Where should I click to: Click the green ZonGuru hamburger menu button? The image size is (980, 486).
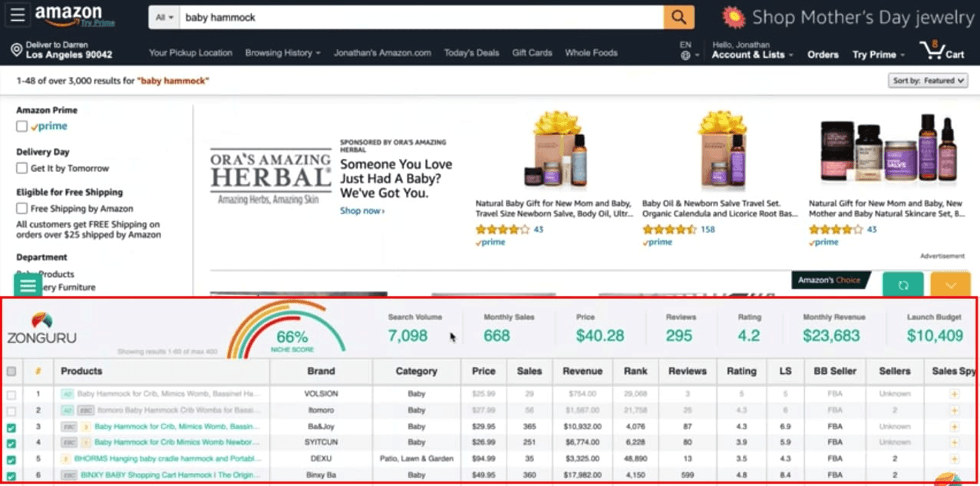pos(28,286)
